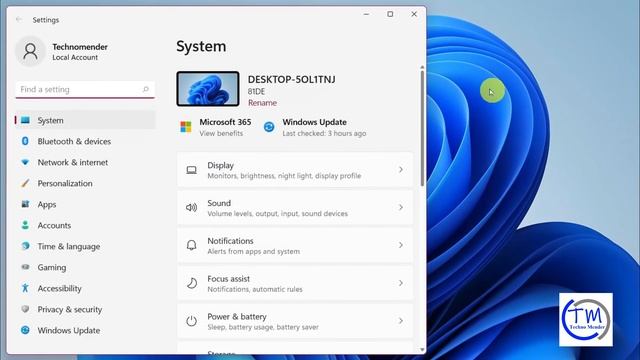Open the Power & battery title
Image resolution: width=640 pixels, height=360 pixels.
[237, 317]
